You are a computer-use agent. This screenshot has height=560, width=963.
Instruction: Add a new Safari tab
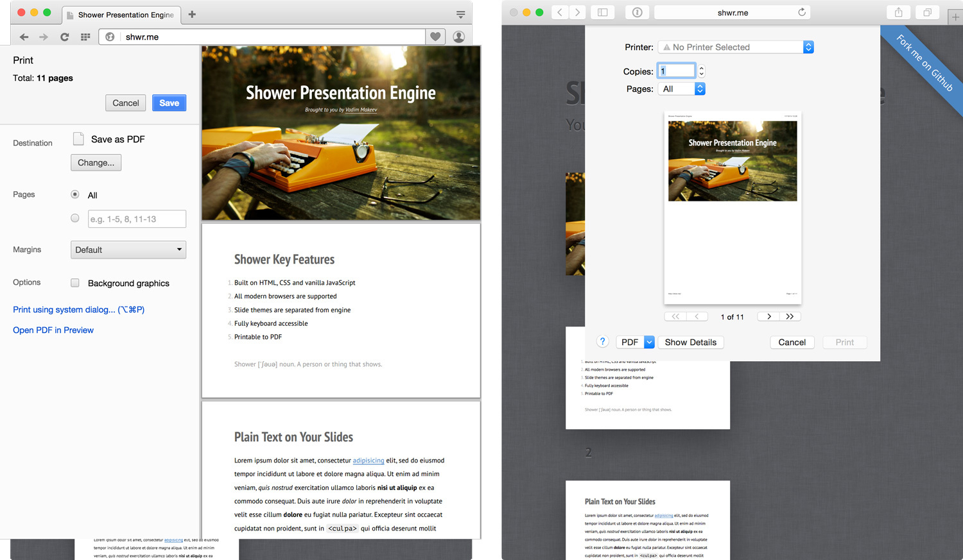pyautogui.click(x=955, y=17)
